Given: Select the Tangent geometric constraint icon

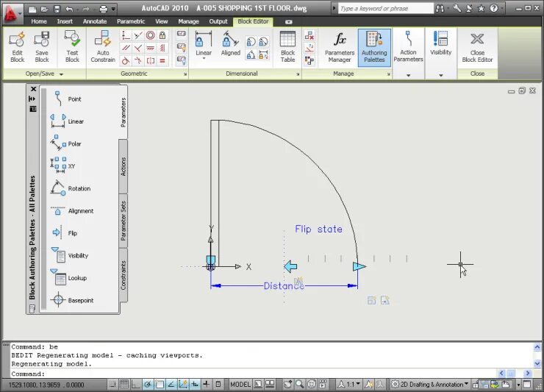Looking at the screenshot, I should (126, 61).
